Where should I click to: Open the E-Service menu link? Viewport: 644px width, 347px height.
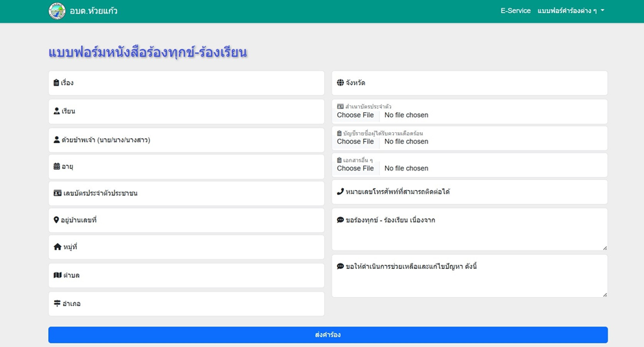point(515,11)
